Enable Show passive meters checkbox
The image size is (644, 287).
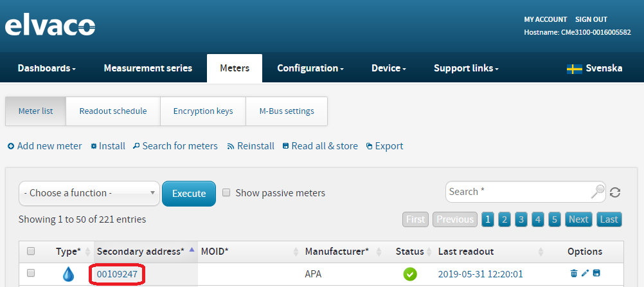coord(226,192)
